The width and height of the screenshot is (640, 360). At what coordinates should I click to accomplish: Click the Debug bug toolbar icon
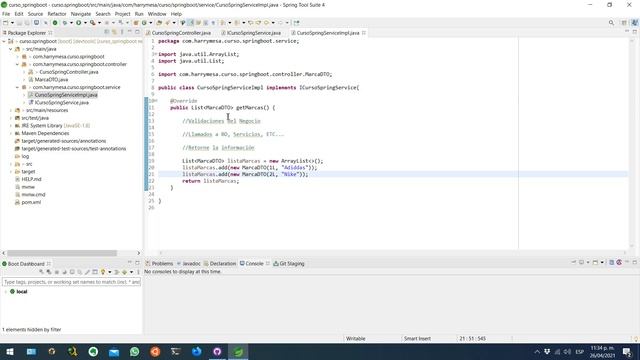click(x=65, y=22)
